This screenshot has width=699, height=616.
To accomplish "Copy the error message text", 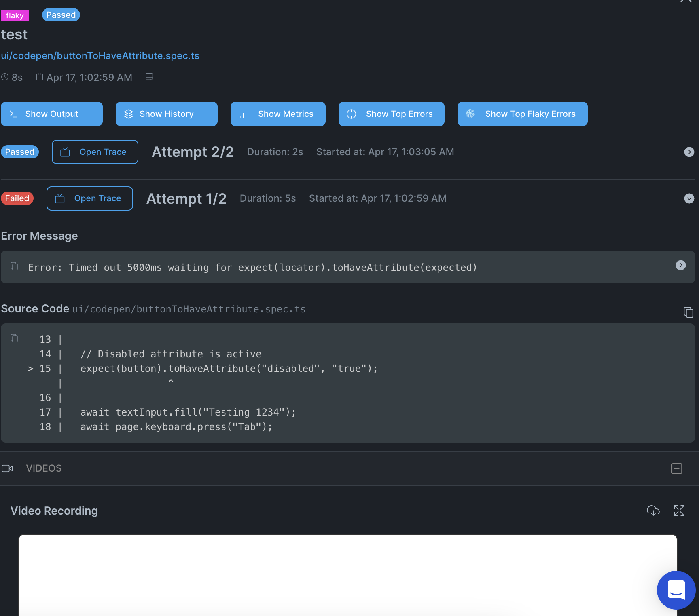I will click(15, 266).
